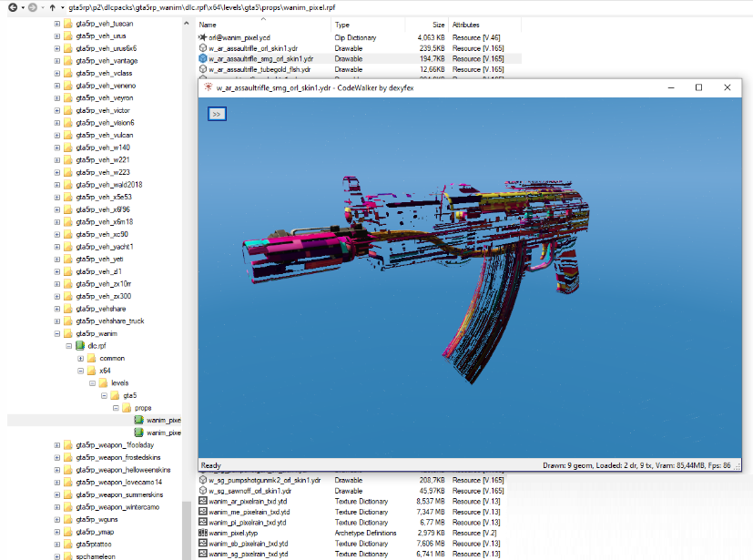Click the w_ar_assaultrifle_tubegold_flsh.ydr drawable icon

tap(203, 69)
